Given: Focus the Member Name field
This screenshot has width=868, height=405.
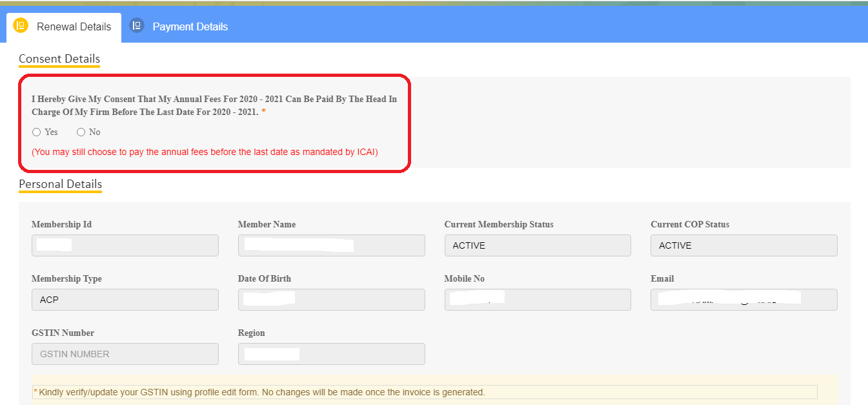Looking at the screenshot, I should (x=331, y=245).
